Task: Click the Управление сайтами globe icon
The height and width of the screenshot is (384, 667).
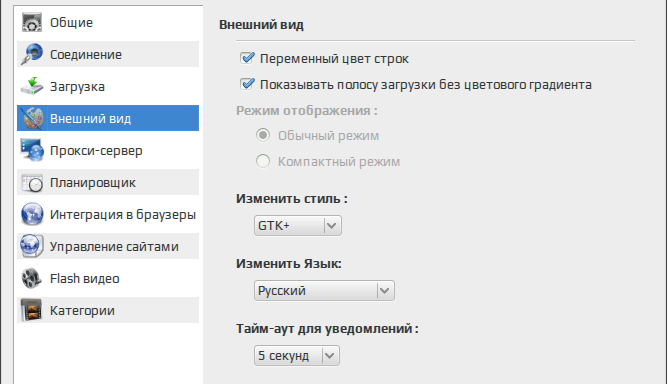Action: pyautogui.click(x=31, y=246)
